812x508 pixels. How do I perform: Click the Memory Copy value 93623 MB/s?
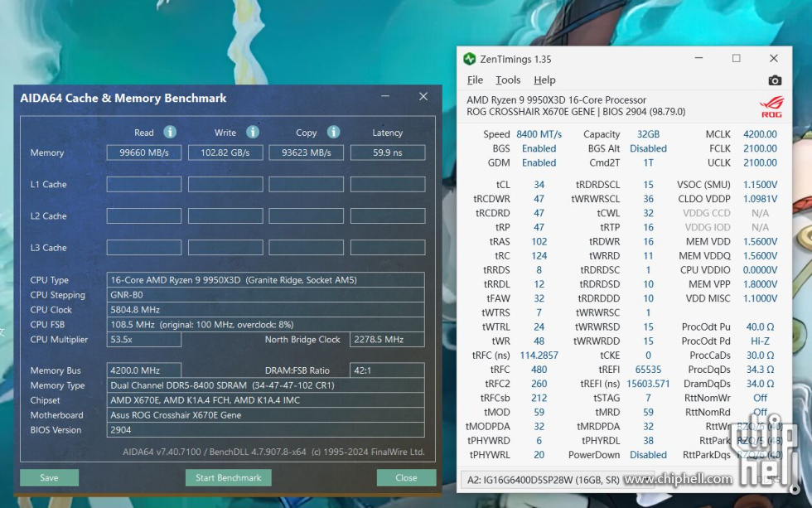pyautogui.click(x=306, y=152)
